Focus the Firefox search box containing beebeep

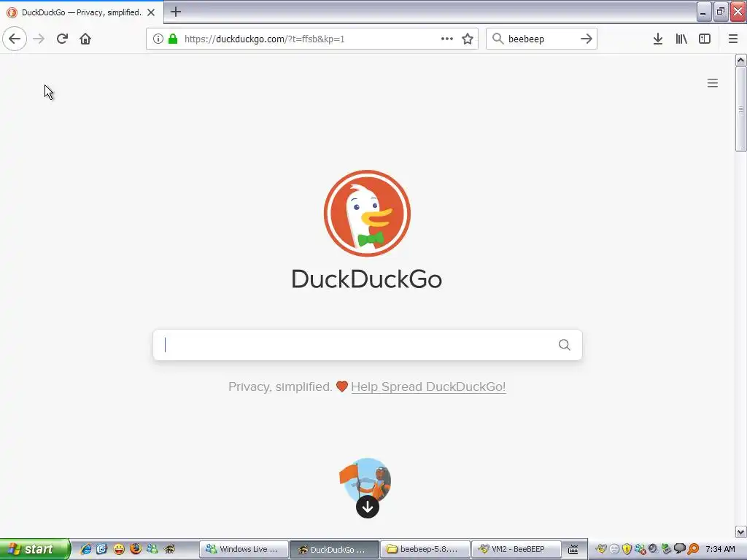(x=542, y=39)
